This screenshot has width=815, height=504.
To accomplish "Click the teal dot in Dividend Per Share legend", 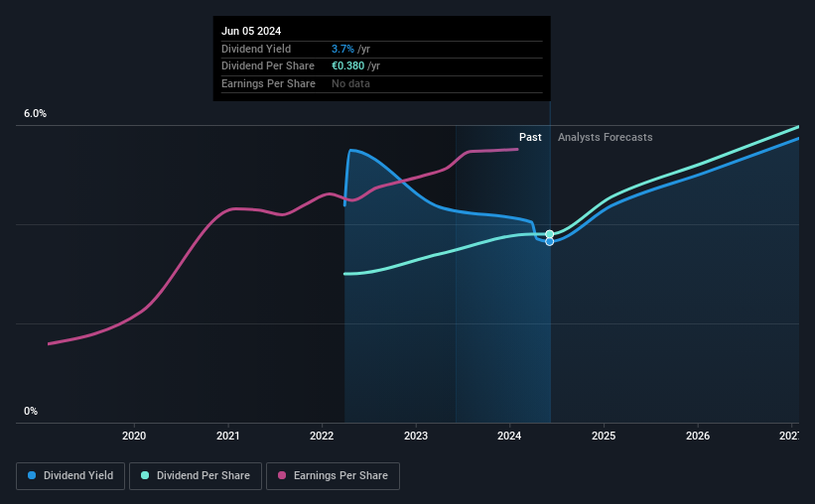I will pos(145,475).
